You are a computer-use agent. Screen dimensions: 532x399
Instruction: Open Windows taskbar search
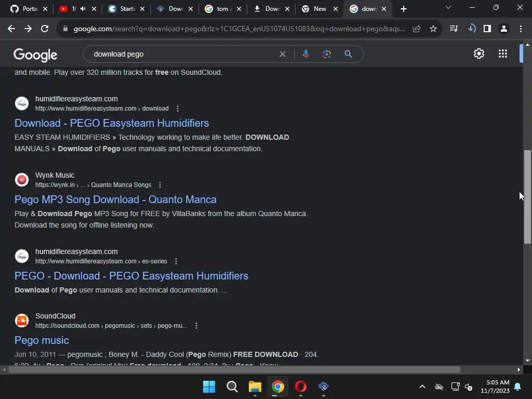coord(232,387)
